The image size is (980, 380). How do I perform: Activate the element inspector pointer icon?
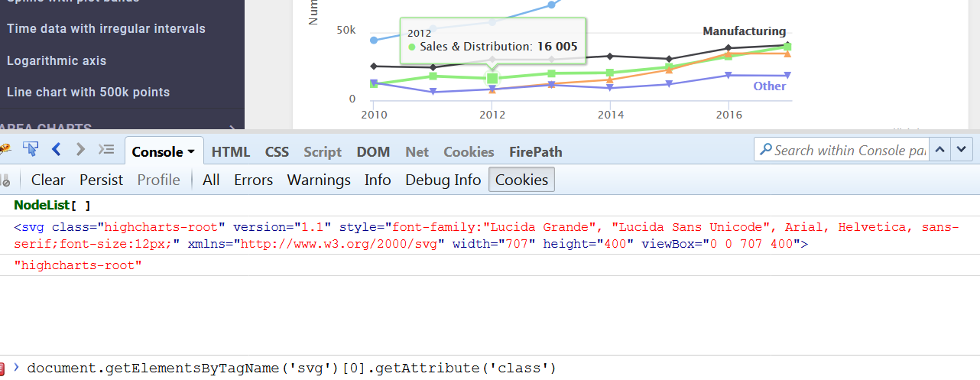tap(31, 149)
